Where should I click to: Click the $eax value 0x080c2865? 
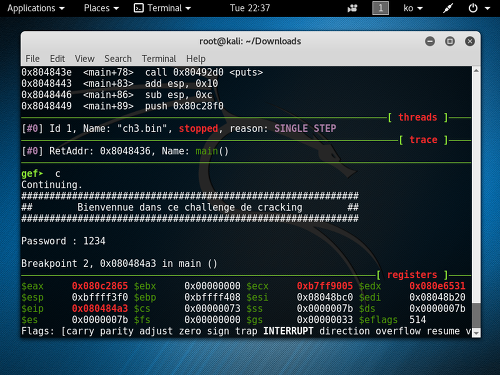100,286
